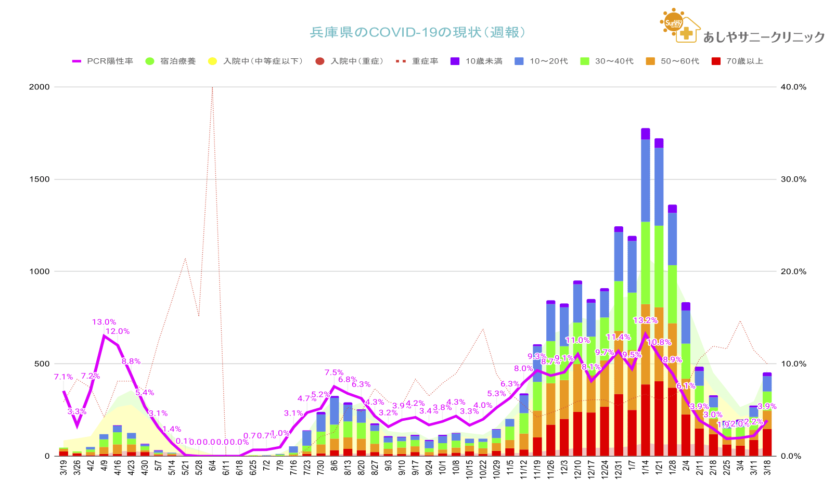Click the 40.0% right axis label

tap(793, 87)
